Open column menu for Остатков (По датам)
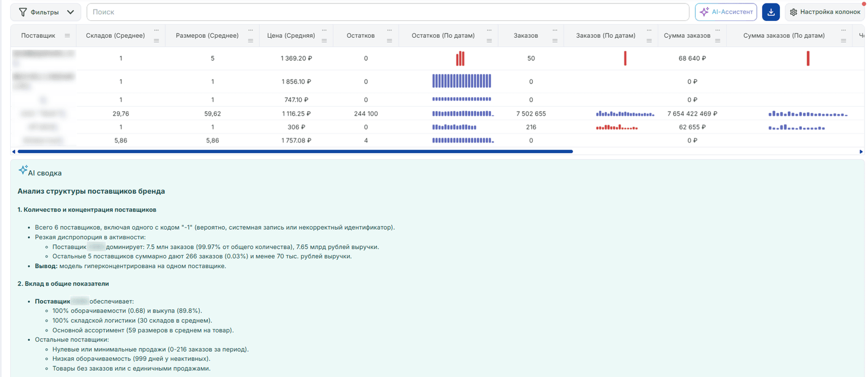The image size is (868, 377). pos(489,41)
